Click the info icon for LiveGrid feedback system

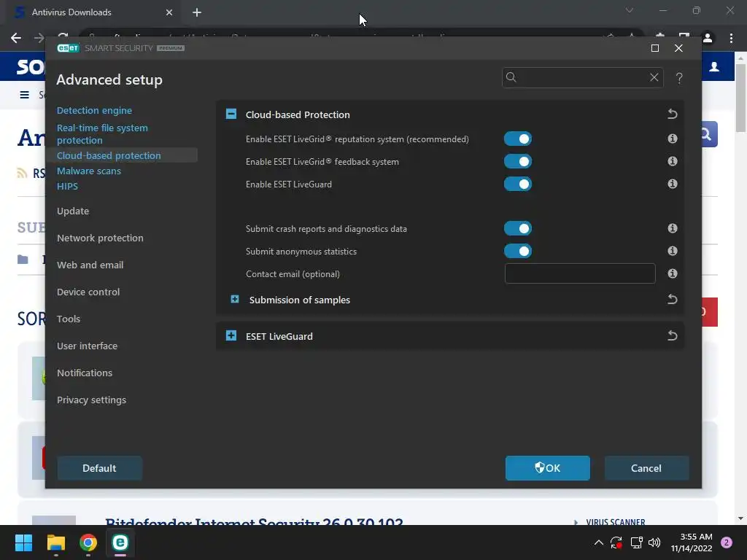[x=672, y=161]
